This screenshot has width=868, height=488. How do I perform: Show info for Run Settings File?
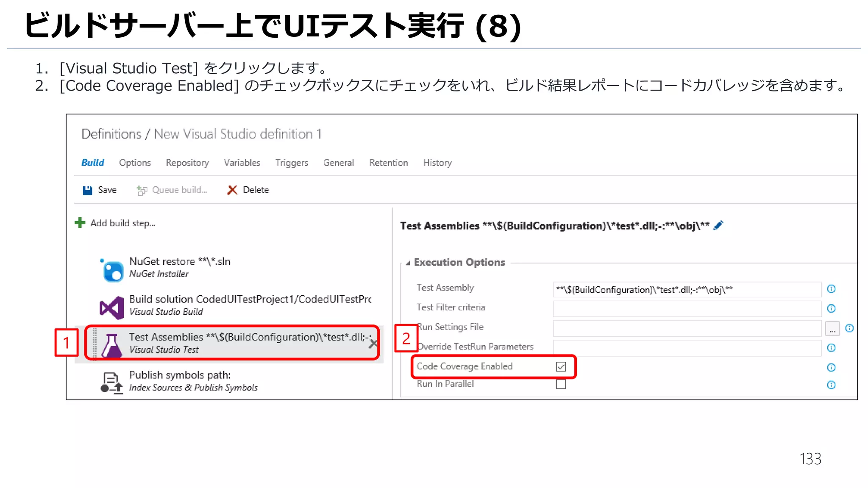pyautogui.click(x=849, y=328)
